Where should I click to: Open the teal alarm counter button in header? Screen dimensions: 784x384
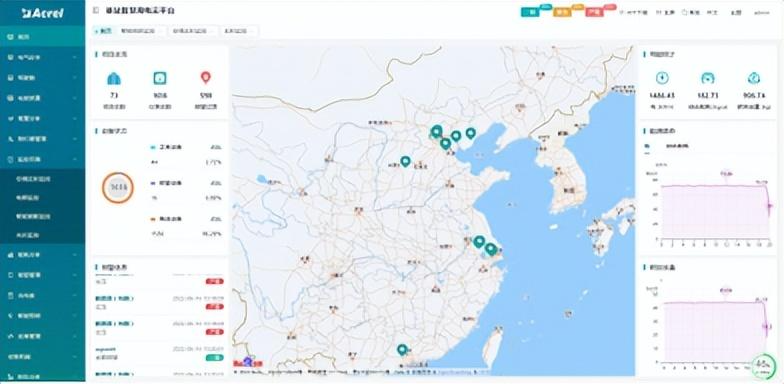pos(530,12)
